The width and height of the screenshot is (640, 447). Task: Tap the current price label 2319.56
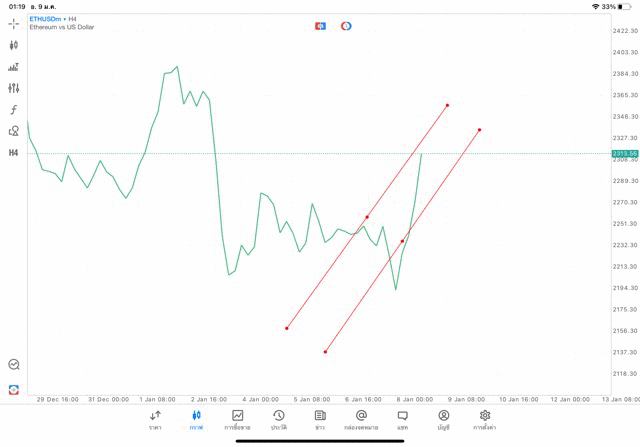coord(625,153)
